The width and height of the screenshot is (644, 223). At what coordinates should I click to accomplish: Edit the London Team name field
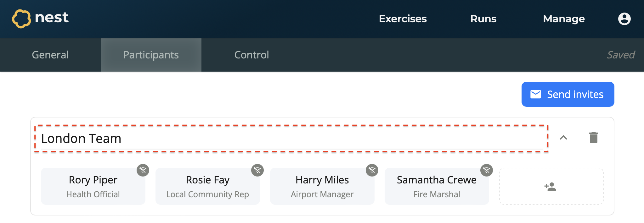coord(291,139)
